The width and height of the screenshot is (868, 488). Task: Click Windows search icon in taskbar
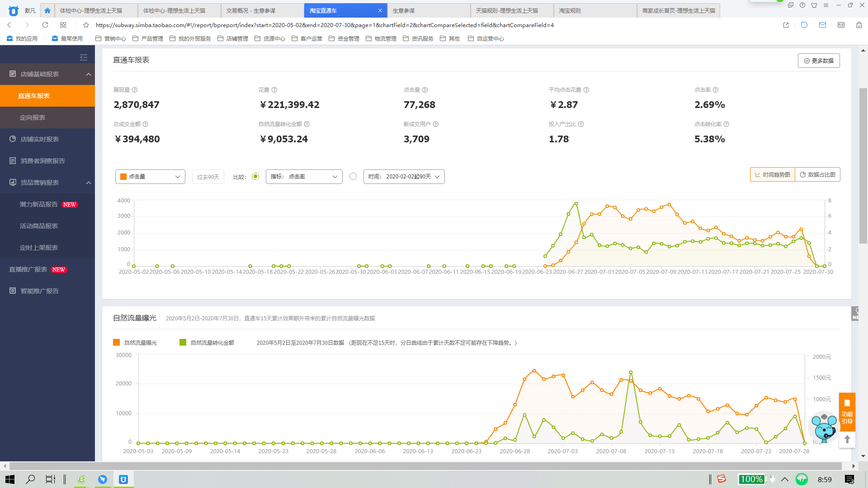coord(30,479)
